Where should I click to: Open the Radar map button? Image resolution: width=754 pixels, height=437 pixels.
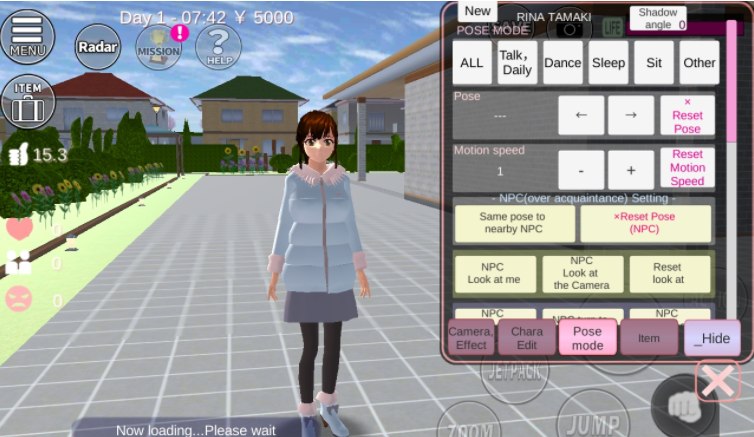(x=97, y=45)
